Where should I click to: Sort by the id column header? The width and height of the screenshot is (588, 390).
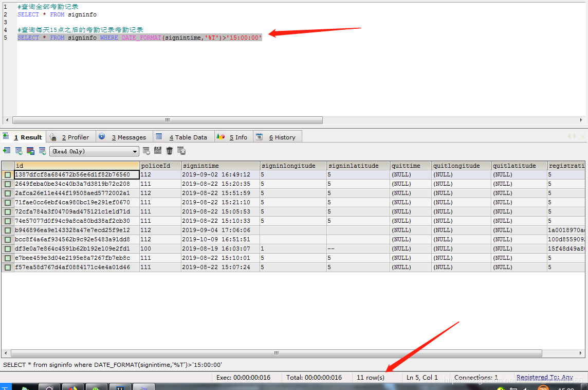pos(77,166)
